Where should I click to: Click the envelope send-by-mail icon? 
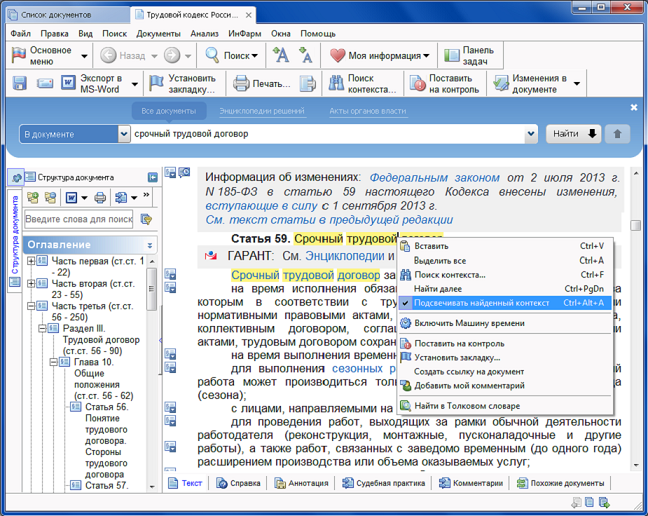click(x=45, y=83)
